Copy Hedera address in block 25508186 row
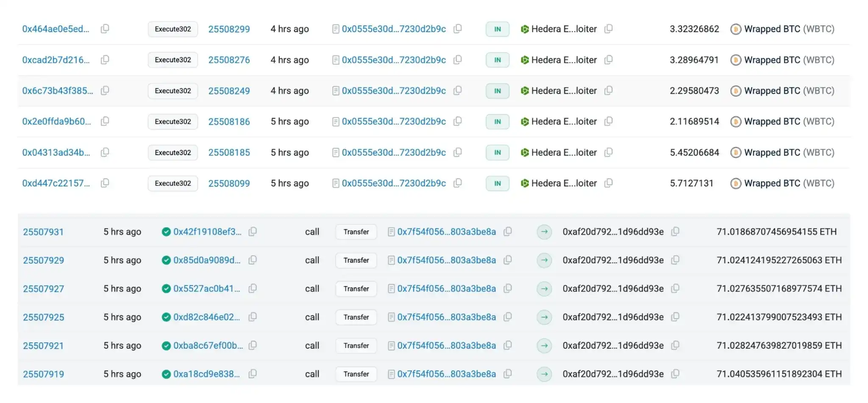This screenshot has width=868, height=403. coord(608,121)
